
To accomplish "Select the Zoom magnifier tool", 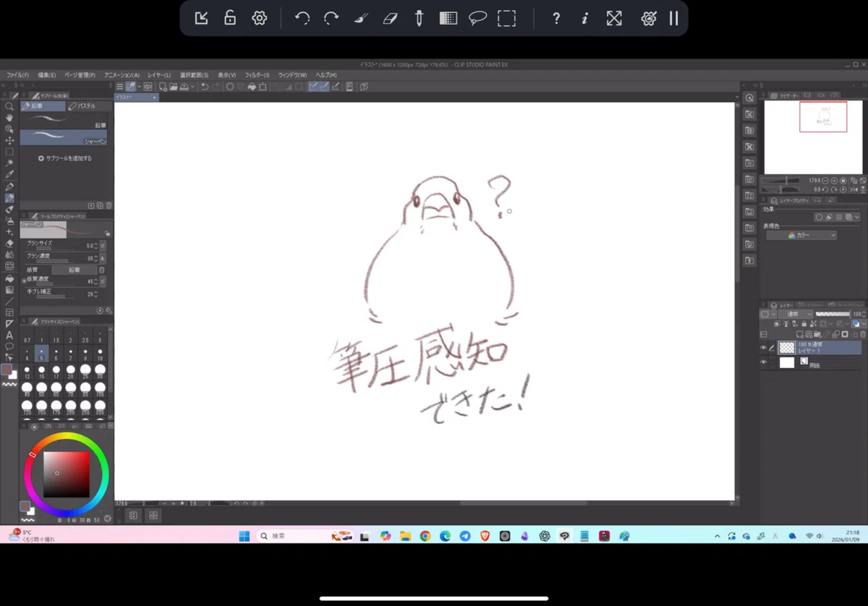I will [9, 106].
